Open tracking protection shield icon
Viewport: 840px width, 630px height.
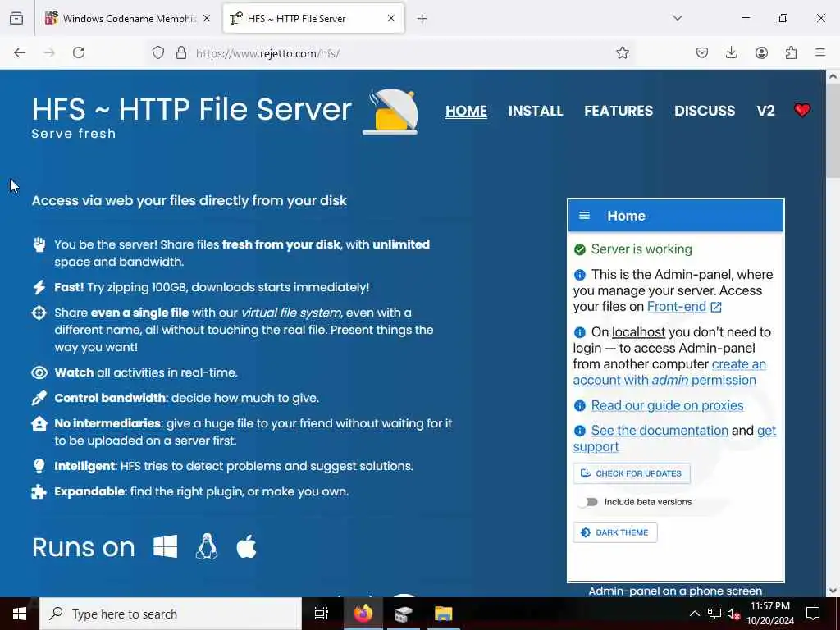[x=158, y=52]
